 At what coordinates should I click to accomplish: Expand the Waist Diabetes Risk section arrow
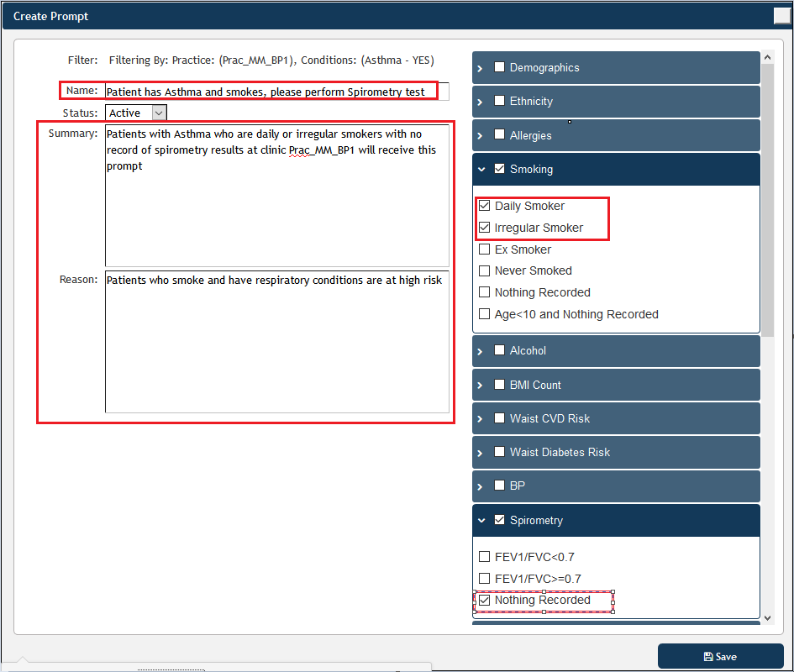[x=480, y=454]
